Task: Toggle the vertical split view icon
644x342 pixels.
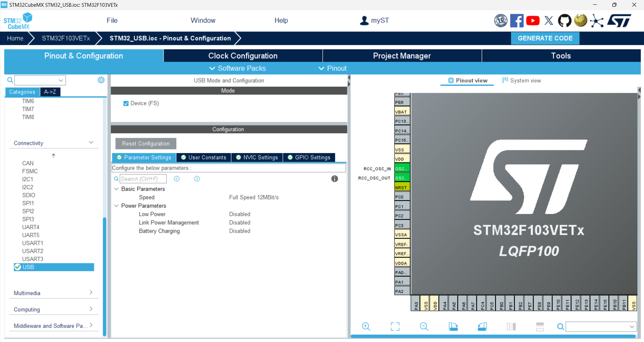Action: (x=511, y=327)
